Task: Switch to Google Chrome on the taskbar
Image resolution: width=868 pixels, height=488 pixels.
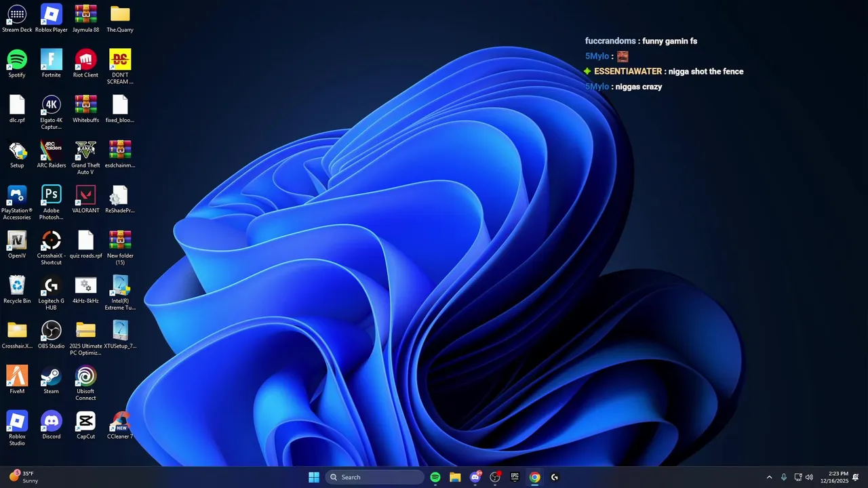Action: tap(534, 477)
